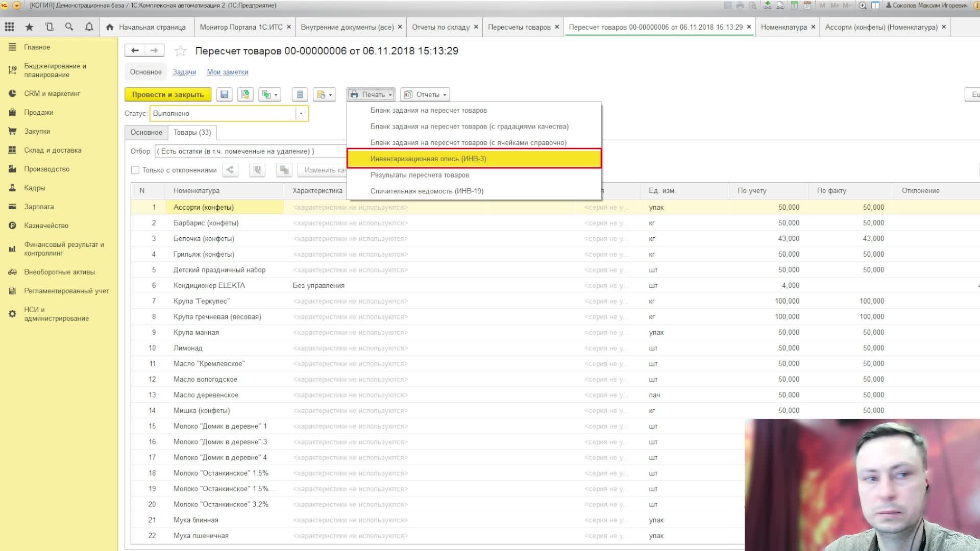Open the Отчеты dropdown button
Screen dimensions: 980x551
pos(425,94)
